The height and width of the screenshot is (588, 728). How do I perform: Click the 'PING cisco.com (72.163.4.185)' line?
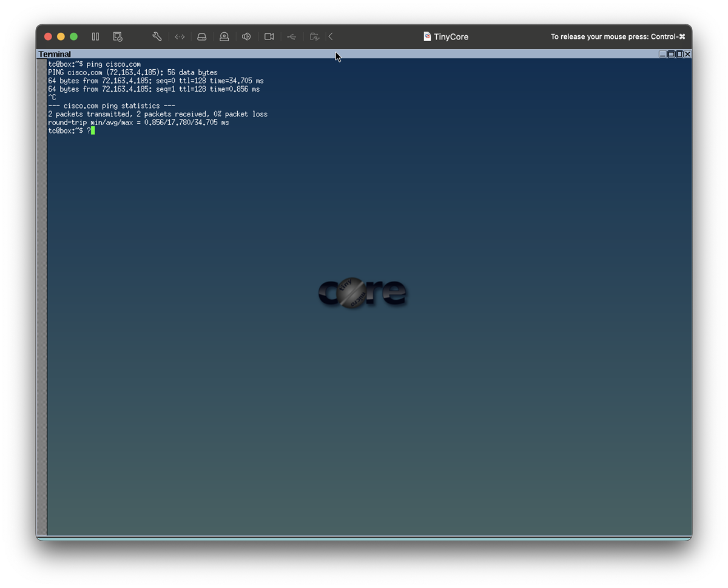(x=133, y=72)
